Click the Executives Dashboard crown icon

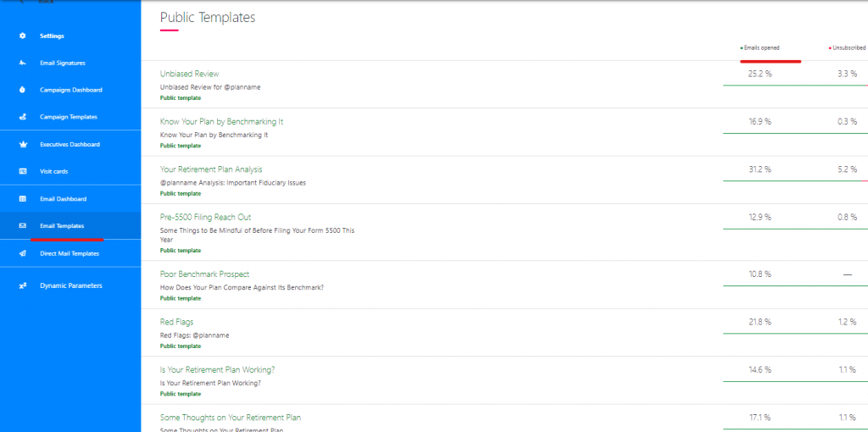23,144
